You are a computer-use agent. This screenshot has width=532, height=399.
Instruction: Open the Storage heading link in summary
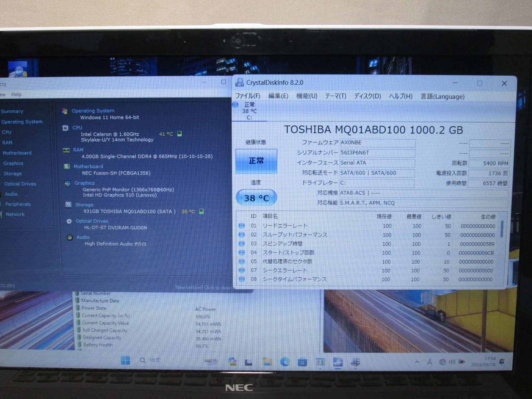pyautogui.click(x=84, y=205)
